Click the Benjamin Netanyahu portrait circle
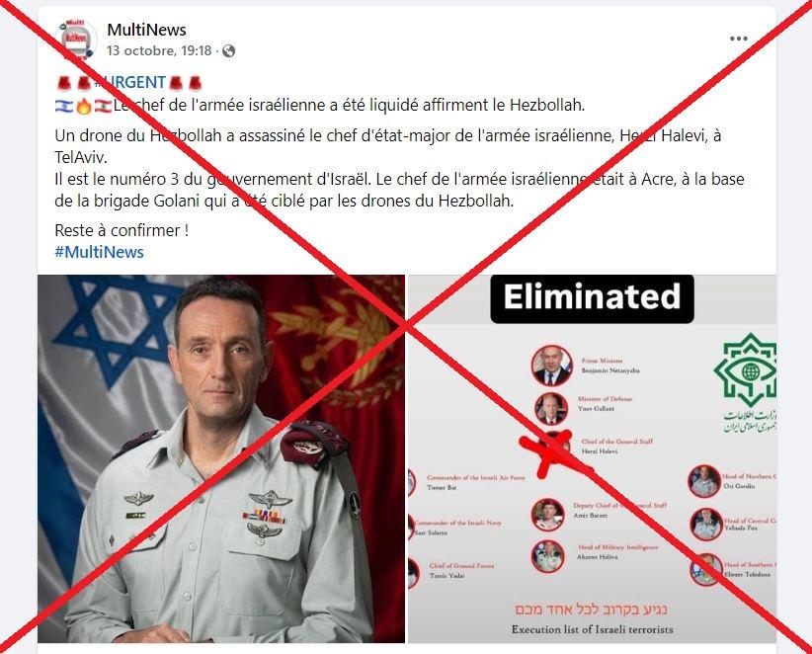812x654 pixels. [551, 367]
